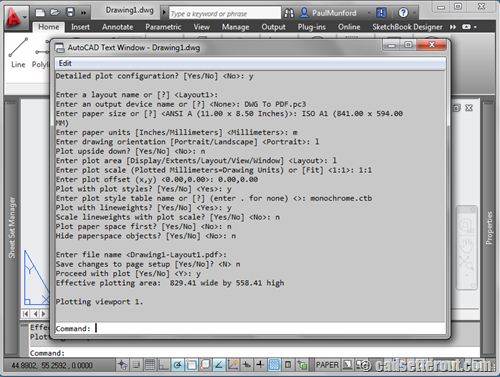Go to first layout tab arrow
Image resolution: width=500 pixels, height=377 pixels.
(26, 314)
